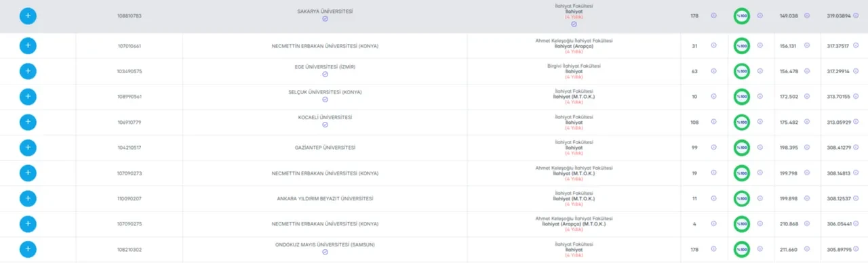Screen dimensions: 868x264
Task: Click program code 106910779
Action: pyautogui.click(x=129, y=123)
